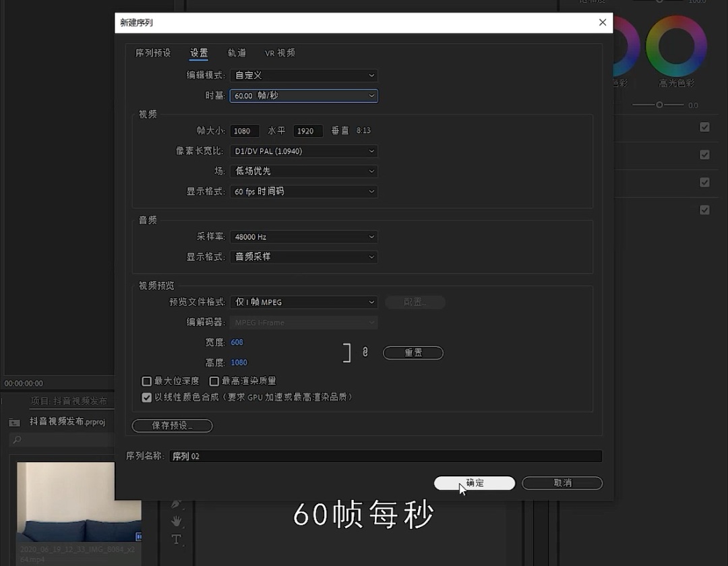The width and height of the screenshot is (728, 566).
Task: Disable 以线性颜色合成 option
Action: point(146,397)
